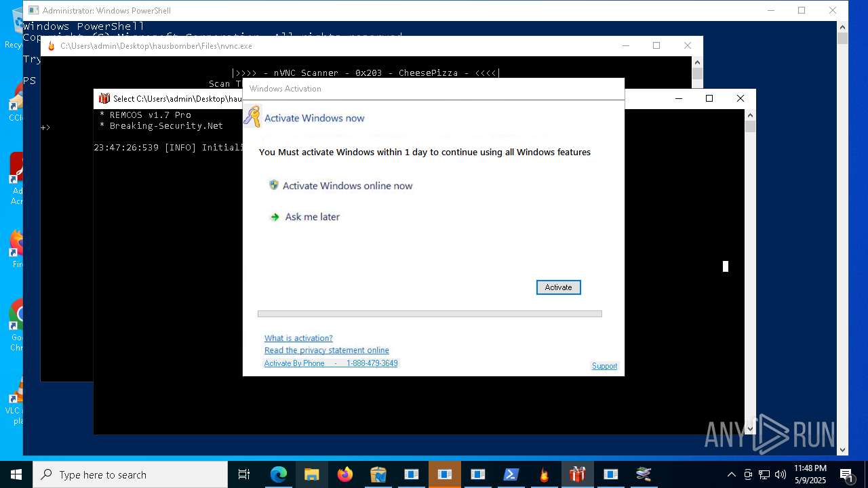Click the Windows Activation title bar
Image resolution: width=868 pixels, height=488 pixels.
click(x=433, y=89)
